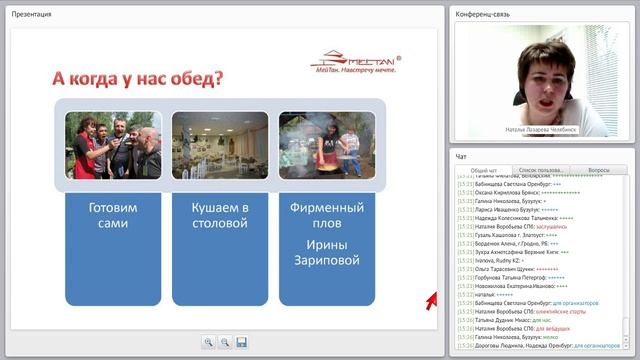Image resolution: width=640 pixels, height=360 pixels.
Task: Click the dining hall photo on slide
Action: [220, 145]
